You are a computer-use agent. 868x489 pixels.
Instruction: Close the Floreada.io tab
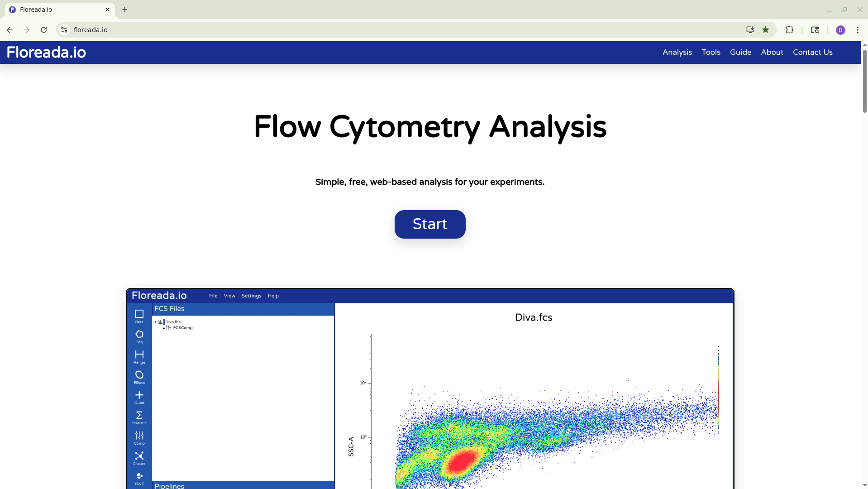tap(107, 10)
